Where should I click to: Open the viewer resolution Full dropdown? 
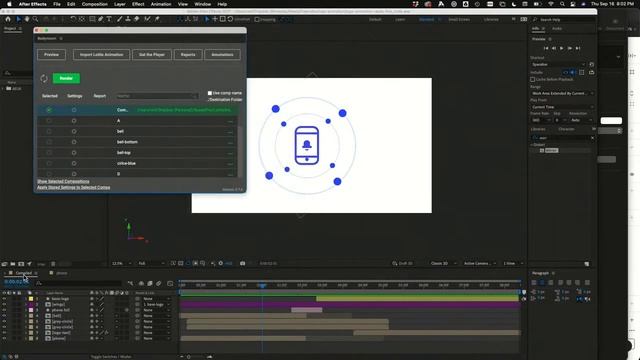(151, 264)
